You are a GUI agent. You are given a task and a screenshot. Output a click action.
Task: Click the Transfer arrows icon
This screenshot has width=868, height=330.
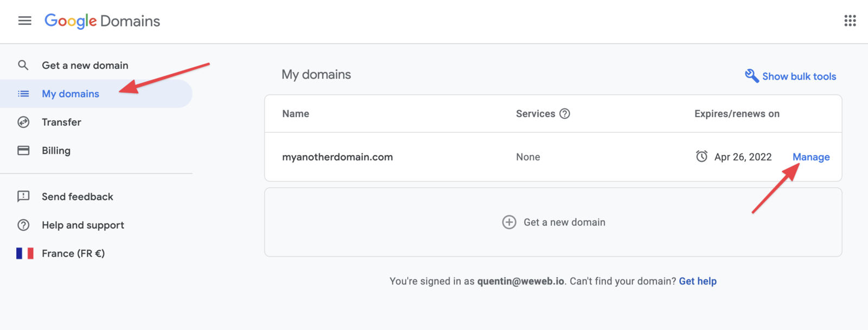(x=23, y=122)
